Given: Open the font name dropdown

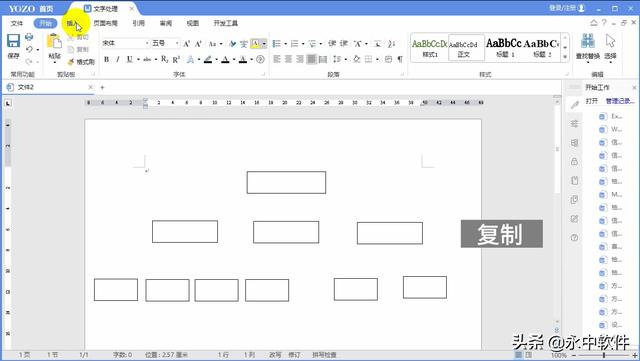Looking at the screenshot, I should click(147, 43).
